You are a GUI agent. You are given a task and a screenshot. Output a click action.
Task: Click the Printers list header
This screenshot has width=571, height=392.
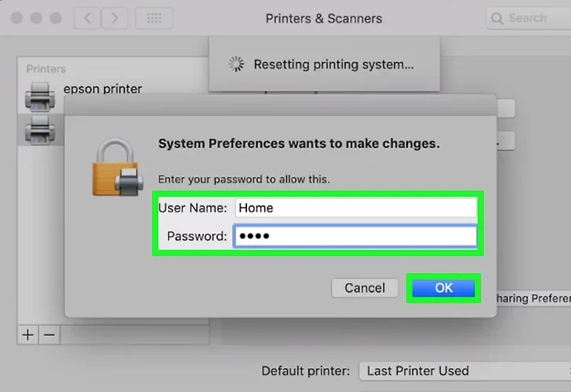(45, 69)
